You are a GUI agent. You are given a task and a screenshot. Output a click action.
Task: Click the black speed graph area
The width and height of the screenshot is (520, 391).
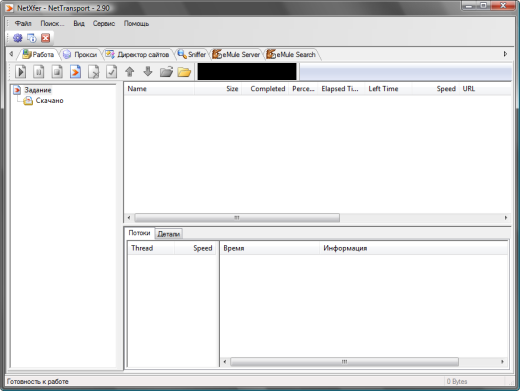(x=247, y=72)
